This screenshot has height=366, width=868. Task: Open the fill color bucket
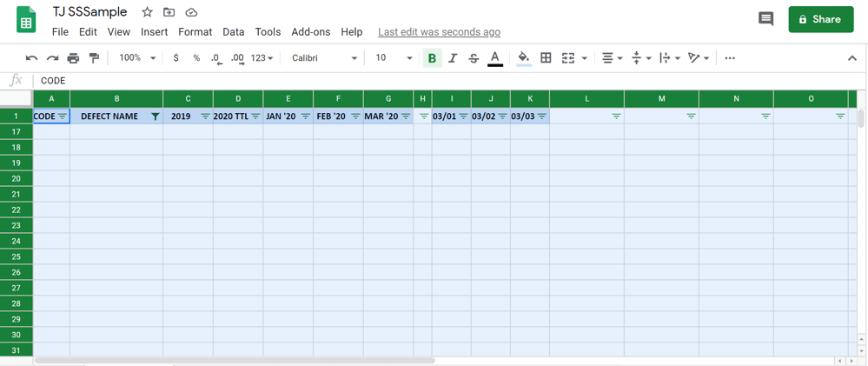(523, 58)
